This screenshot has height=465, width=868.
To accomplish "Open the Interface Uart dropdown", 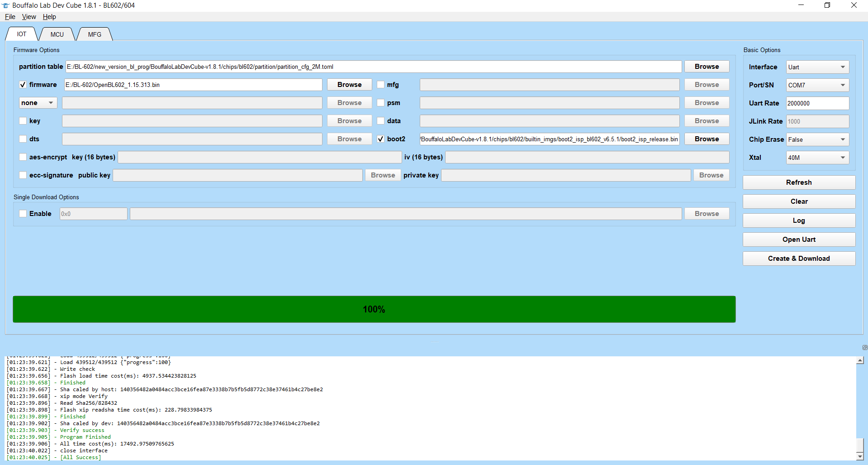I will [x=817, y=67].
